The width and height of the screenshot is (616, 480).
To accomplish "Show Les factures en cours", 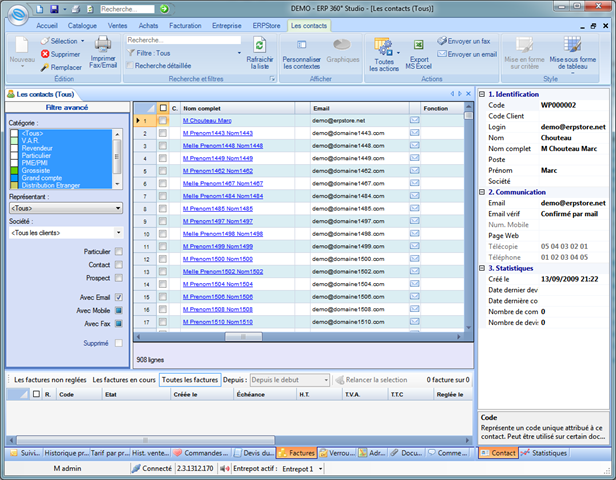I will coord(124,380).
